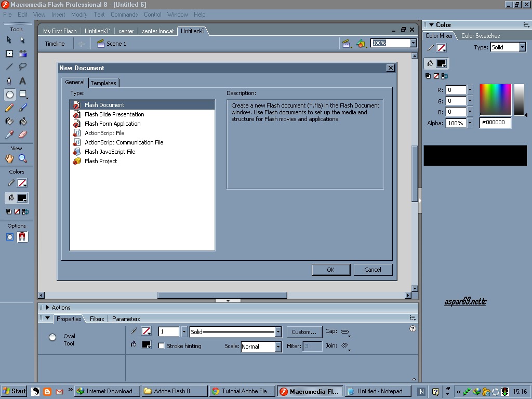Open the Scale Normal dropdown
Viewport: 532px width, 399px height.
tap(278, 347)
